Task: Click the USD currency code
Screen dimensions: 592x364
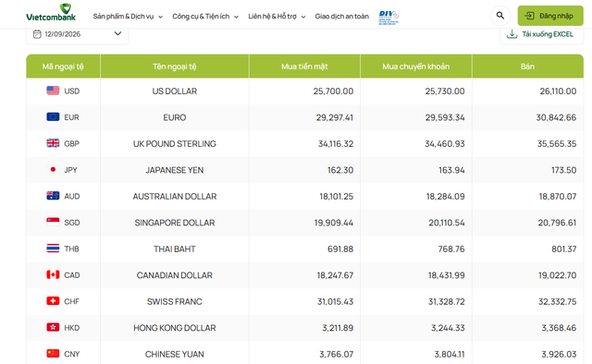Action: click(x=72, y=91)
